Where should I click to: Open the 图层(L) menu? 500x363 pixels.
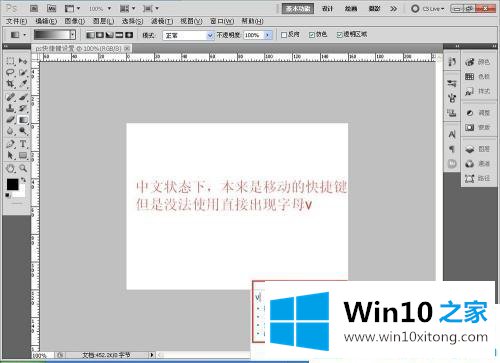pyautogui.click(x=103, y=21)
